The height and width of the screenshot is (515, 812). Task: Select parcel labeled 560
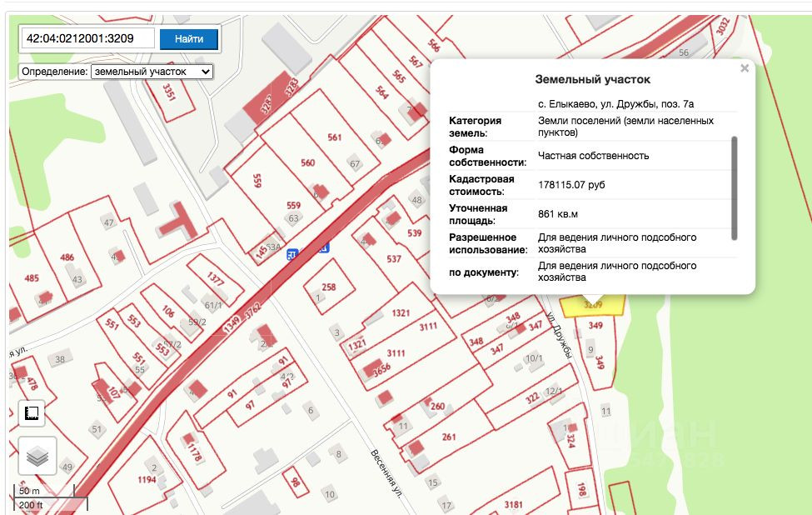[307, 162]
